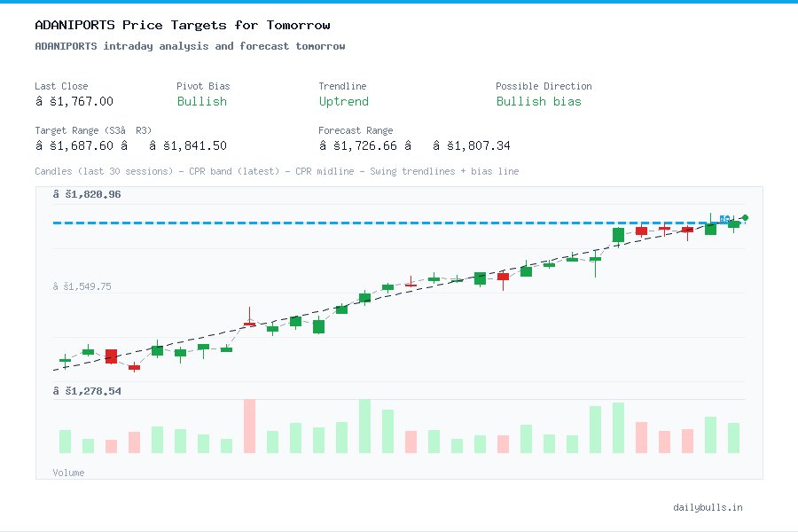Viewport: 798px width, 532px height.
Task: Click the small blue CPR band marker
Action: point(724,219)
